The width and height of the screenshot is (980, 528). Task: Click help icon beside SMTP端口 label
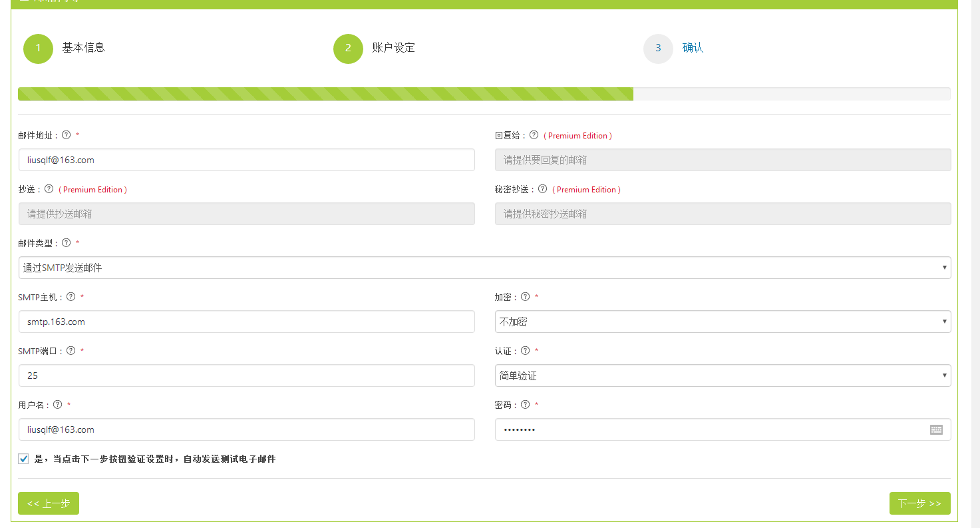71,351
